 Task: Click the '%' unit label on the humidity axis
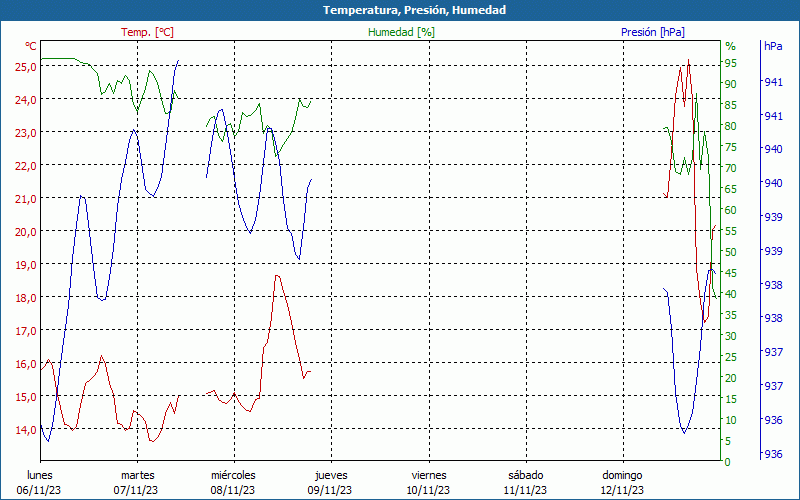(x=731, y=46)
